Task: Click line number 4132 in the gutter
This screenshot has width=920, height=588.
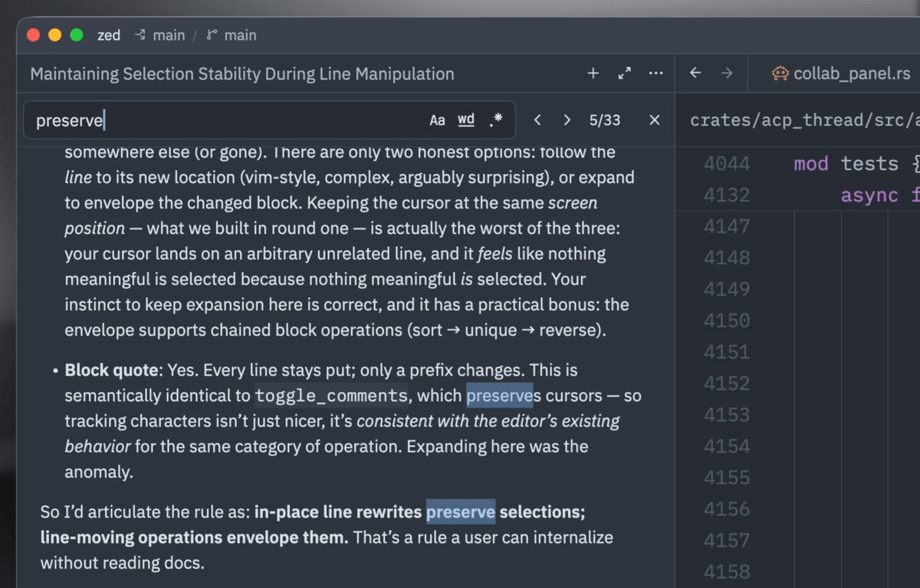Action: click(x=726, y=195)
